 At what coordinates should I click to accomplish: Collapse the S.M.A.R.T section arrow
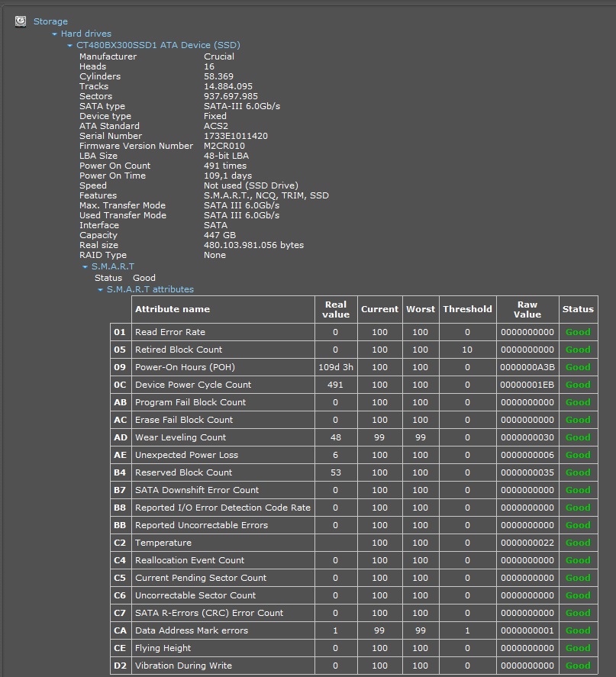pyautogui.click(x=85, y=267)
